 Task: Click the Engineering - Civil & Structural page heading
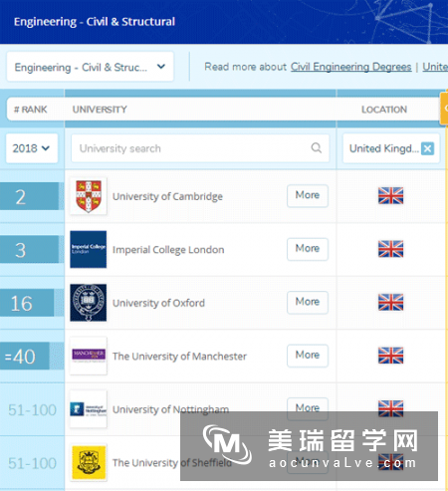[95, 22]
